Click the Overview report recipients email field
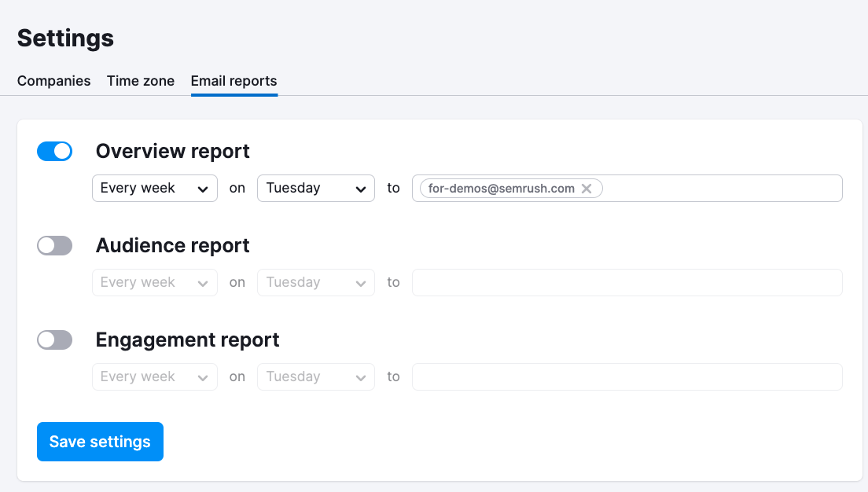This screenshot has height=492, width=868. click(x=719, y=189)
